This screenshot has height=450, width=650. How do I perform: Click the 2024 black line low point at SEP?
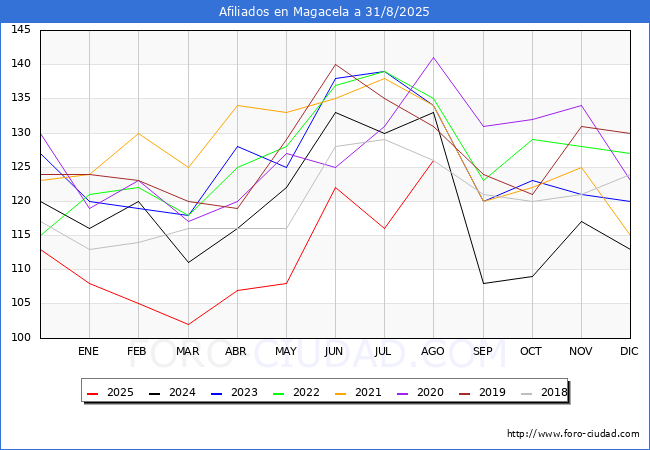[483, 283]
